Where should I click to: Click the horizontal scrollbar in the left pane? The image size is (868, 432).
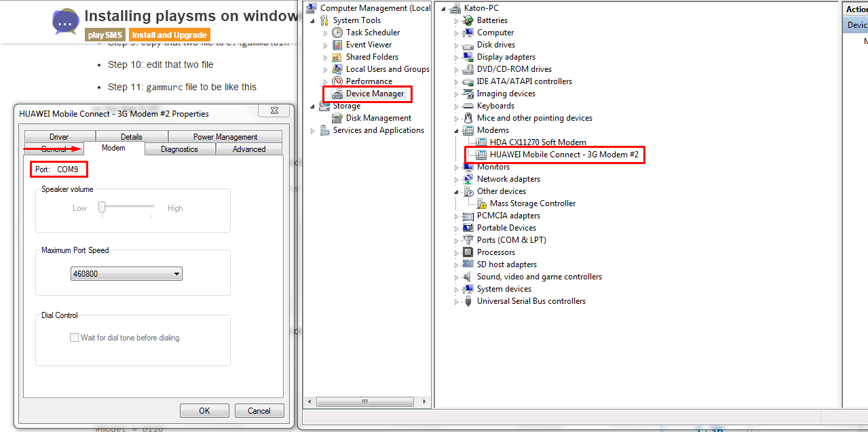point(364,401)
